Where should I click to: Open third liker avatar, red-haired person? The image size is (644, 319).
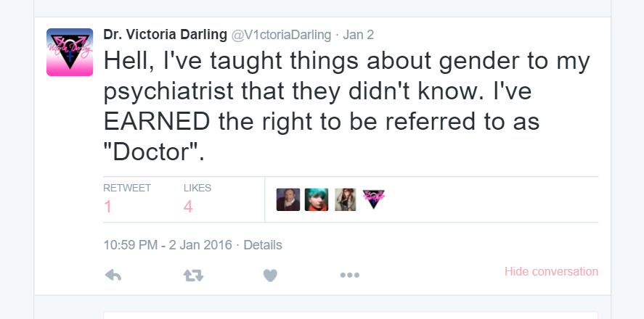click(345, 199)
